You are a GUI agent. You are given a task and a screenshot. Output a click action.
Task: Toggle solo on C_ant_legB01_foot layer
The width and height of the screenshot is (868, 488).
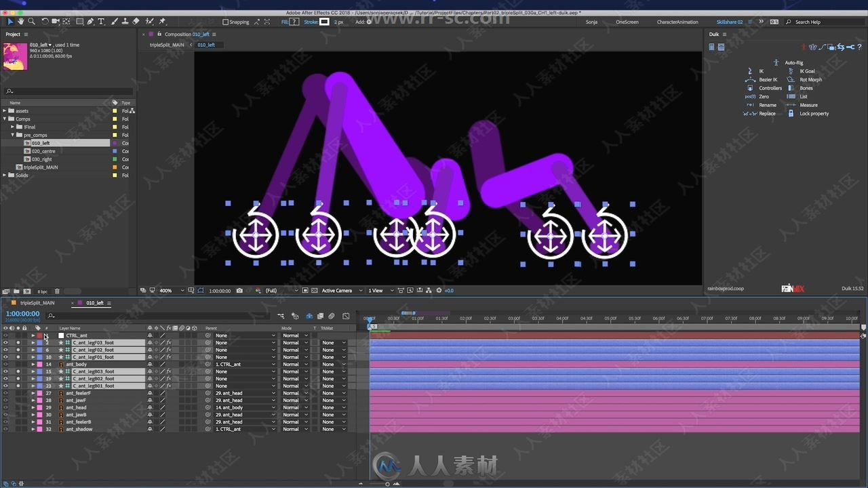click(x=18, y=386)
